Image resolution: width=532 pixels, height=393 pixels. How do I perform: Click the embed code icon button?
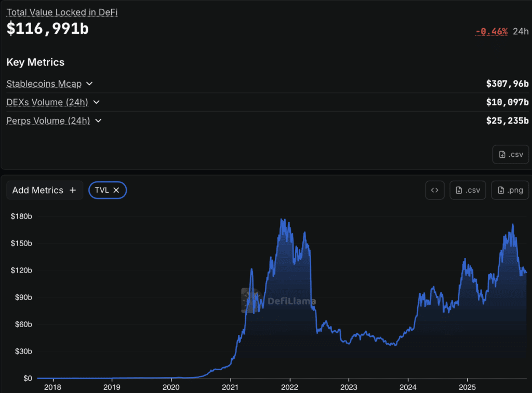point(435,190)
